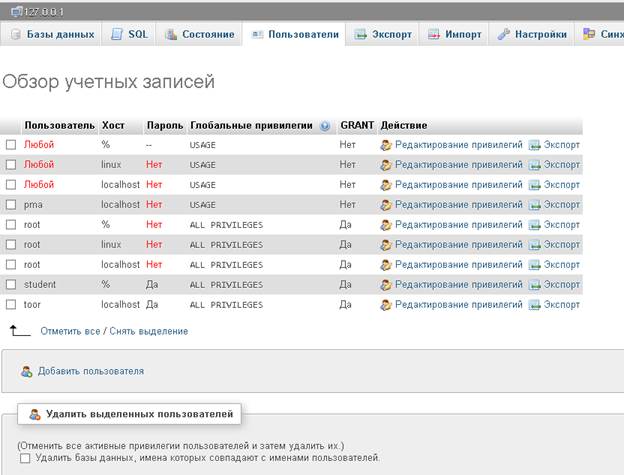Click export icon in root linux row
The width and height of the screenshot is (624, 475).
(534, 245)
